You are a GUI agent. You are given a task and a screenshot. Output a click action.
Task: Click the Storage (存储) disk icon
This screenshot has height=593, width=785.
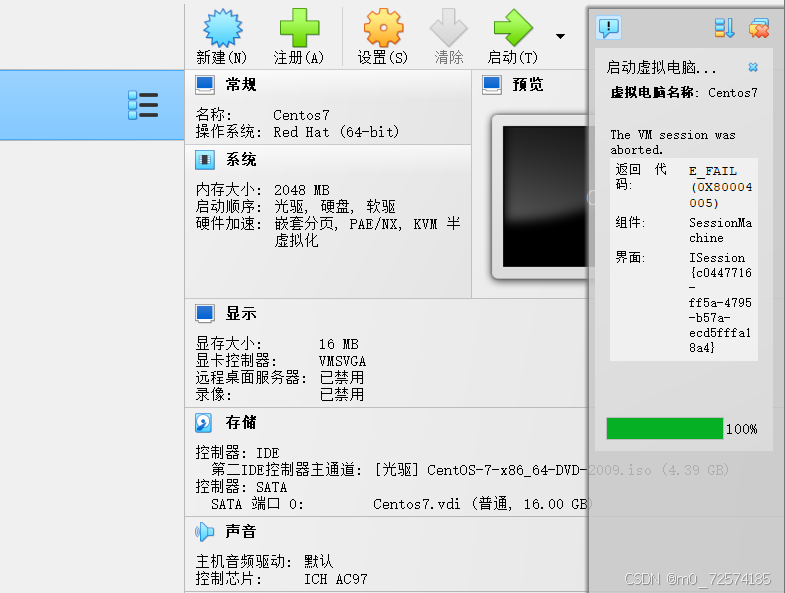[x=204, y=423]
